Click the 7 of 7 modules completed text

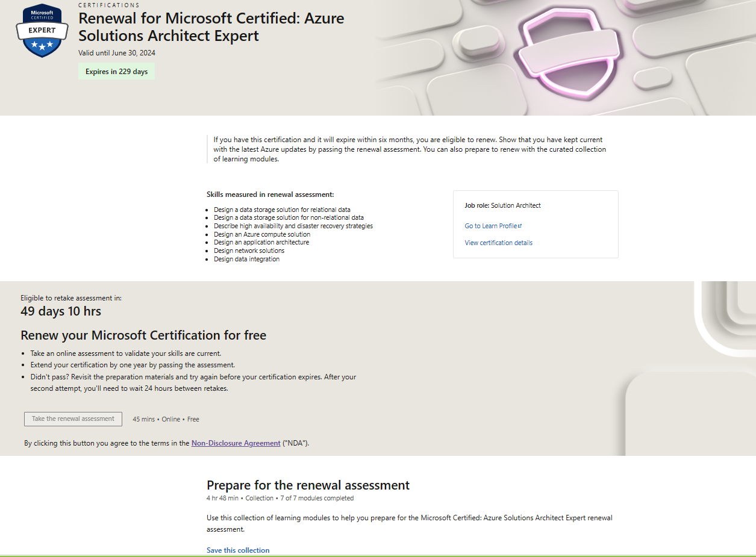pyautogui.click(x=317, y=499)
